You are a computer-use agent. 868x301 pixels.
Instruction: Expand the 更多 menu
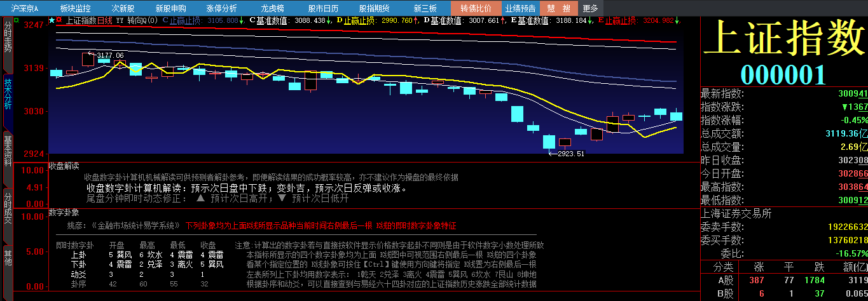(x=590, y=8)
